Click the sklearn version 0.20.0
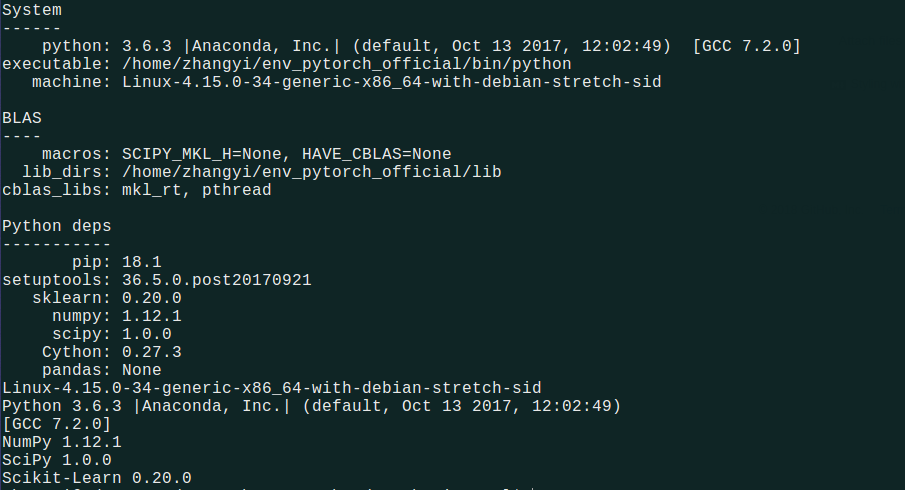The image size is (905, 490). click(x=152, y=298)
